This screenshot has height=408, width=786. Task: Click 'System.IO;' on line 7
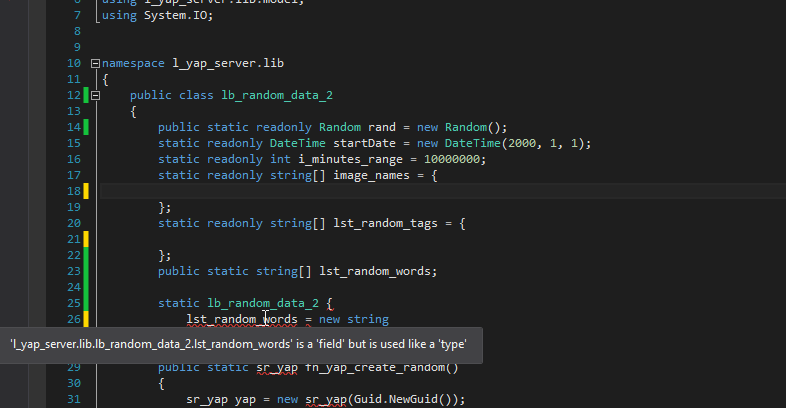pyautogui.click(x=178, y=16)
